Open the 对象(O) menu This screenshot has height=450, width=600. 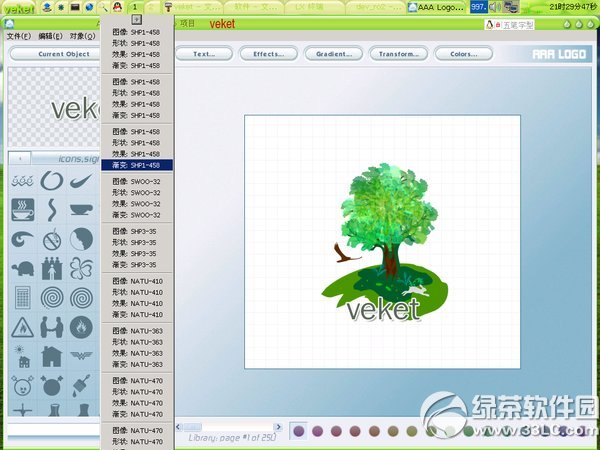pos(82,36)
